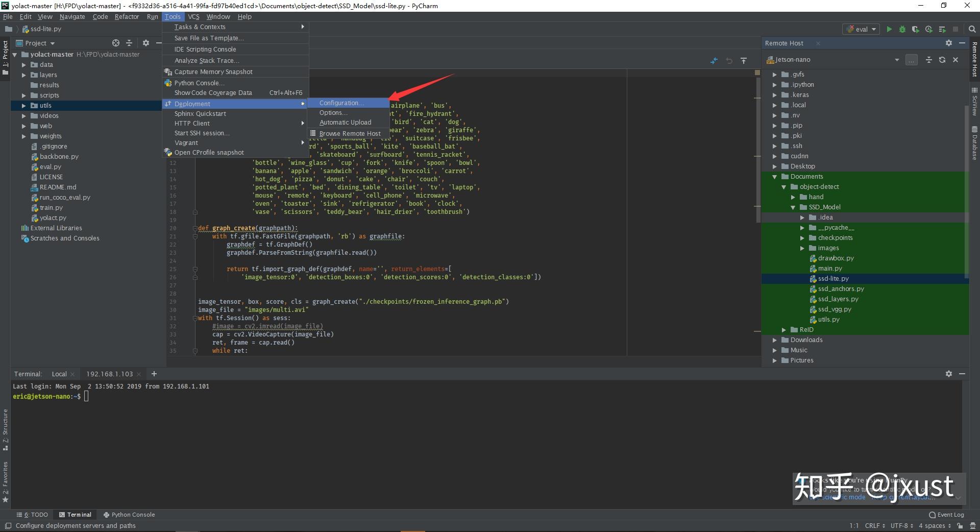This screenshot has width=980, height=532.
Task: Toggle Automatic Upload in Deployment submenu
Action: click(345, 123)
